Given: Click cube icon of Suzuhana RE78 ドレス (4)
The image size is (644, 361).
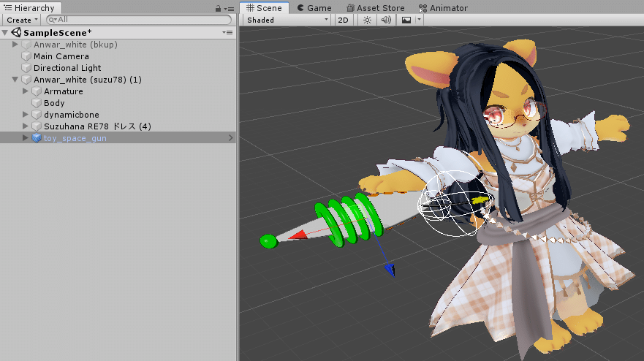Looking at the screenshot, I should pos(37,126).
